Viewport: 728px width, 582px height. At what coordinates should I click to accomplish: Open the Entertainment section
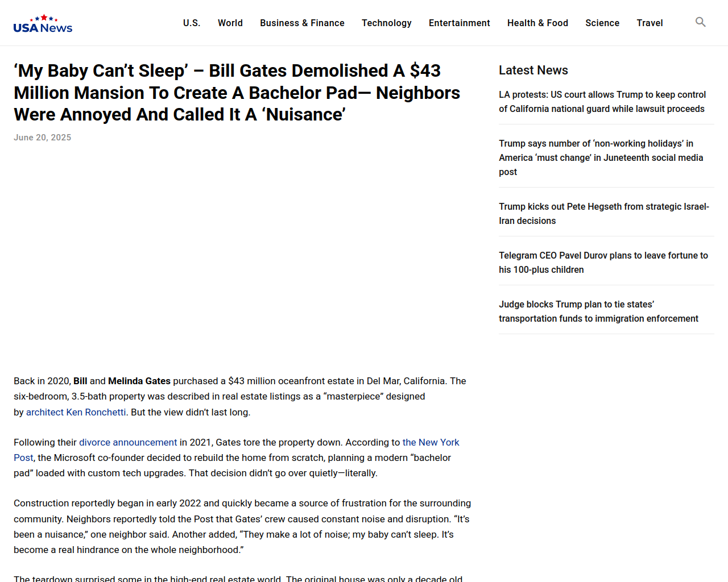(460, 23)
